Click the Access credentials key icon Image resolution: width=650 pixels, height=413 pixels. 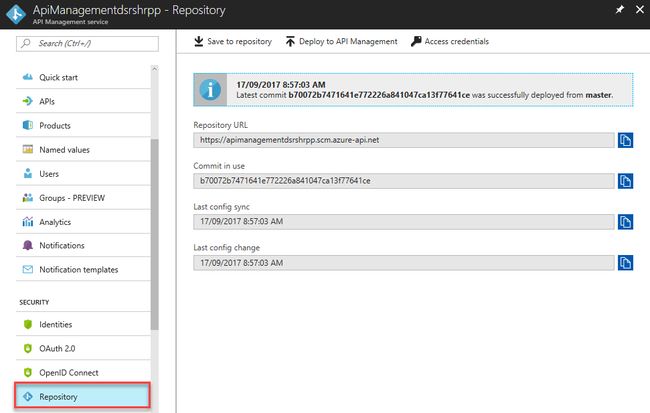(416, 41)
